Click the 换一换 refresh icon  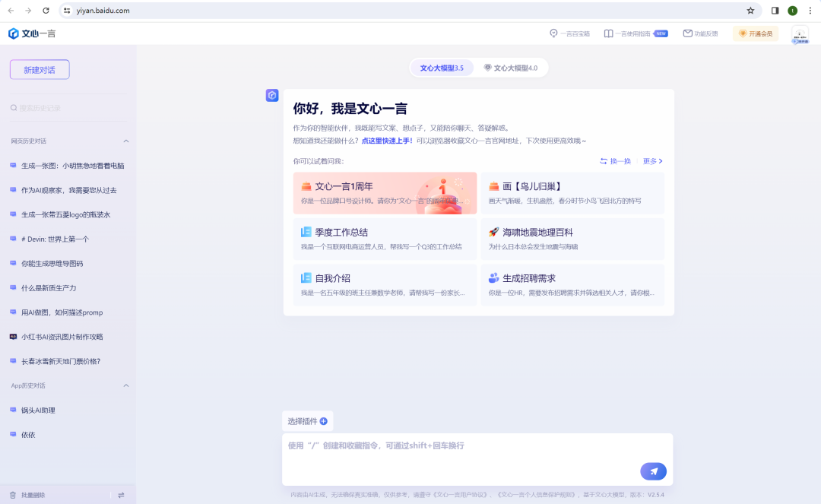(604, 161)
